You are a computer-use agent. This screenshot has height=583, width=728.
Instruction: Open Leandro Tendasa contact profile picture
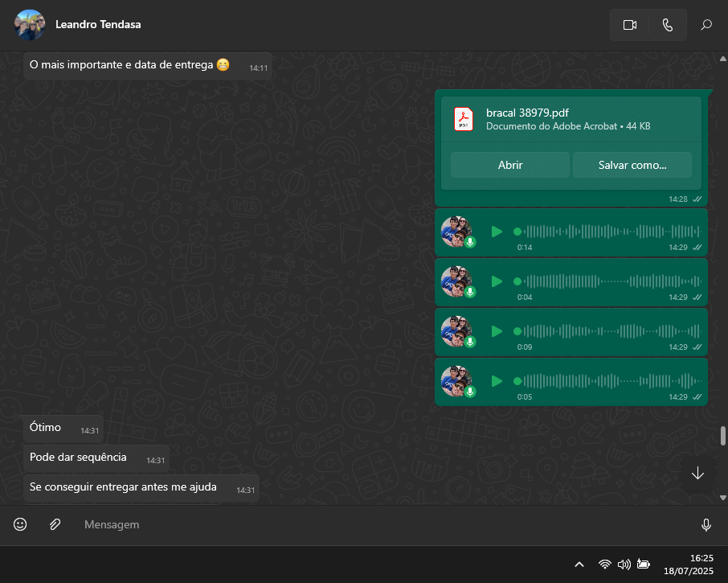tap(30, 25)
